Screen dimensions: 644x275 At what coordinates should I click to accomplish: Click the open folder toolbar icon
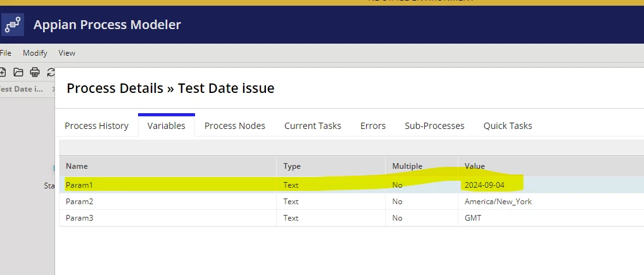[x=18, y=72]
